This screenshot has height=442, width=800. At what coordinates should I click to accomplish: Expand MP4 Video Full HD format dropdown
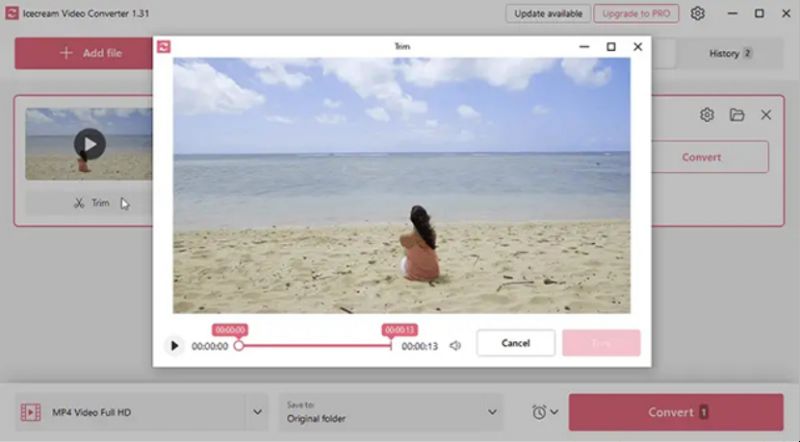(x=258, y=412)
